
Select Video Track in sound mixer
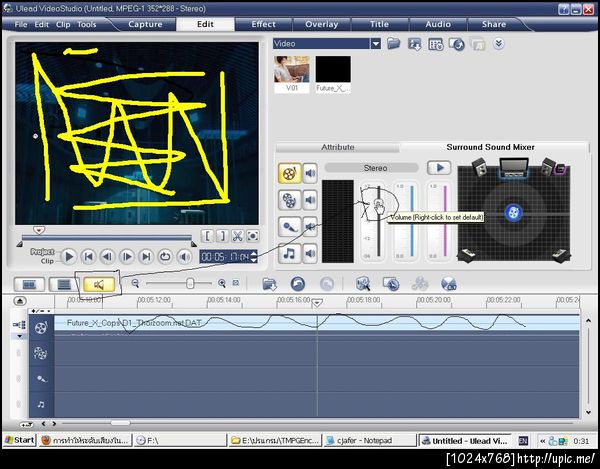(x=290, y=173)
